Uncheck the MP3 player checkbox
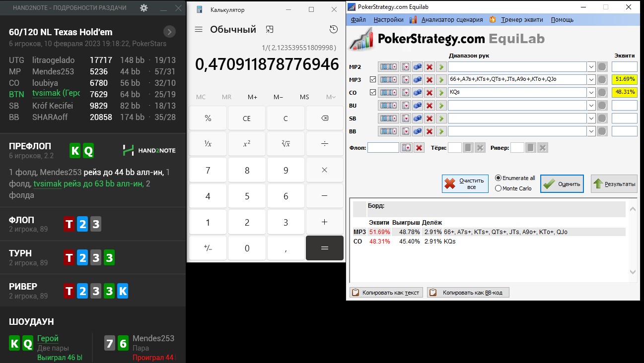The height and width of the screenshot is (363, 644). point(373,80)
